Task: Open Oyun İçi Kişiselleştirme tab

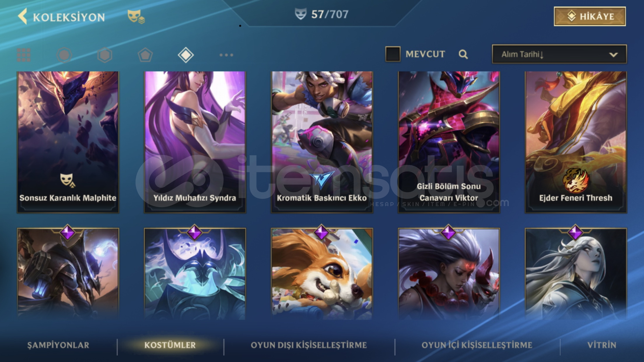Action: pos(477,345)
